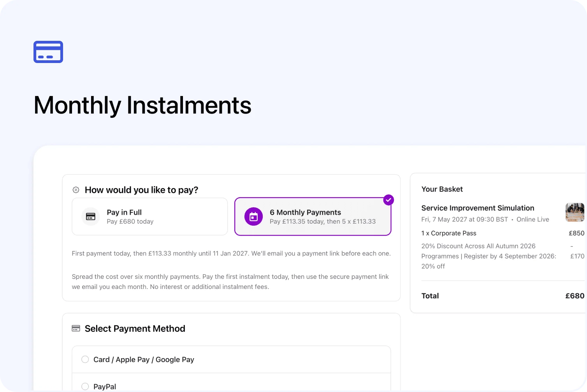Select the Pay in Full option

(x=150, y=217)
